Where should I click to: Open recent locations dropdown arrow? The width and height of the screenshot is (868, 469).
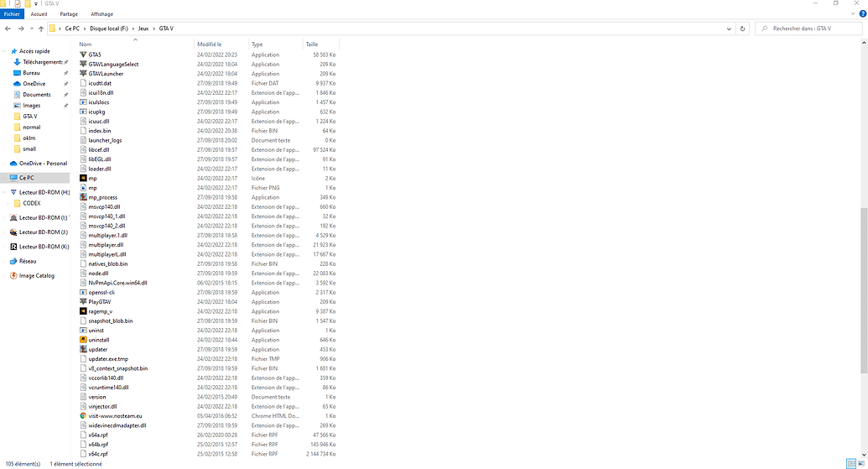[32, 29]
